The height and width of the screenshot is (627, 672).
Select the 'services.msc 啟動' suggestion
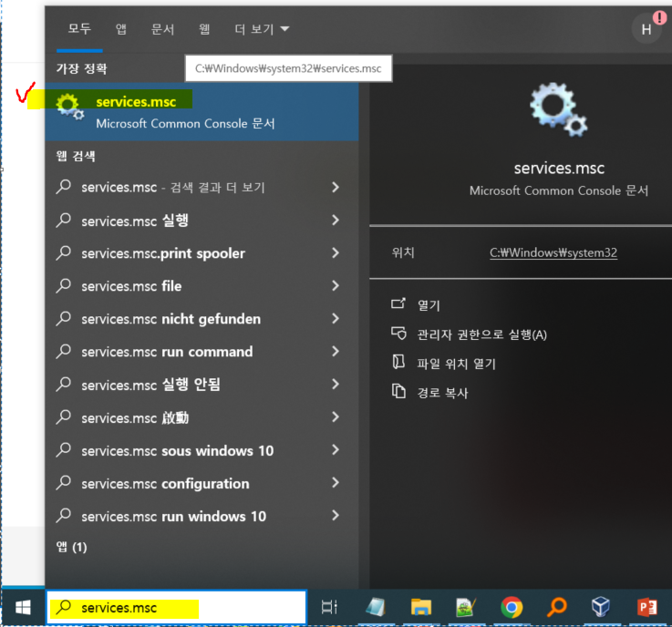pos(202,417)
